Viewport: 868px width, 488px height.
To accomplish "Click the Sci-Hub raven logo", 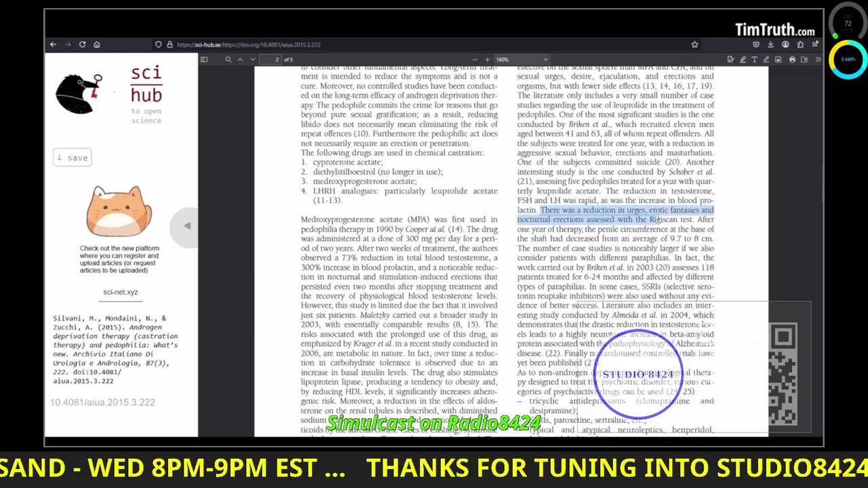I will pos(80,94).
